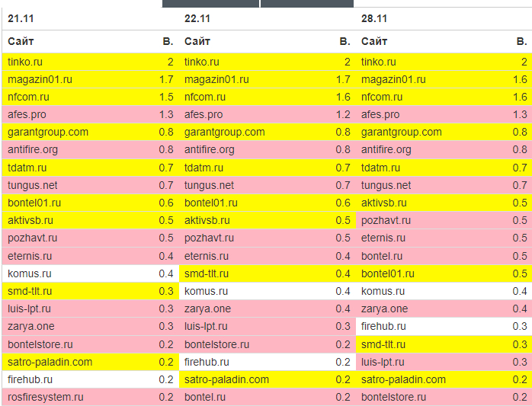532x406 pixels.
Task: Click afes.pro under 22.11
Action: [x=204, y=115]
